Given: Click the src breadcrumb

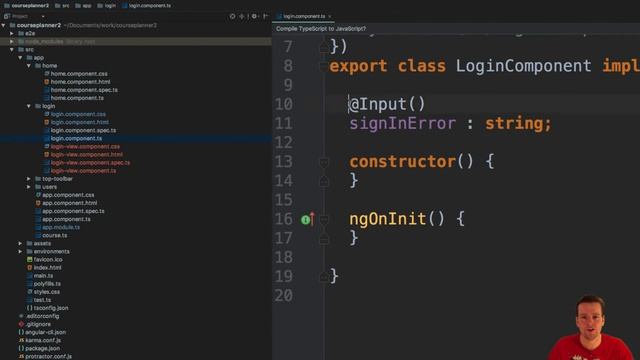Looking at the screenshot, I should click(62, 6).
